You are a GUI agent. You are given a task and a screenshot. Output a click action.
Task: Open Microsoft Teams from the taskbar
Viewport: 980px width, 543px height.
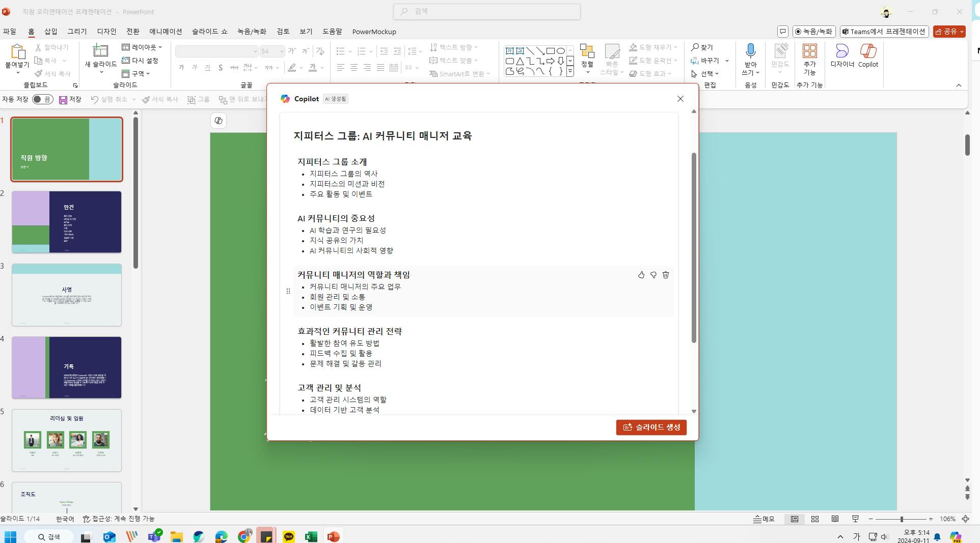pos(154,536)
